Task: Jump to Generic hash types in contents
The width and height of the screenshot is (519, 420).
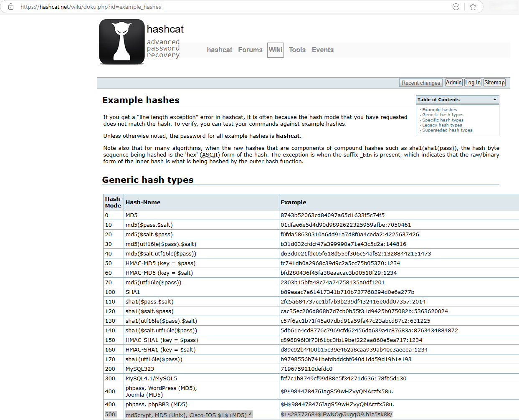Action: [x=443, y=115]
